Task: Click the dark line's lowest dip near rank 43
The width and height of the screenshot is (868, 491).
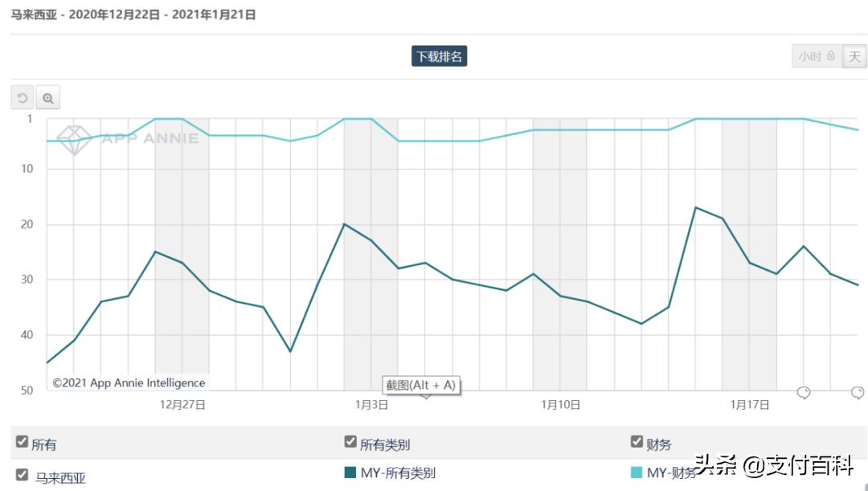Action: click(x=290, y=351)
